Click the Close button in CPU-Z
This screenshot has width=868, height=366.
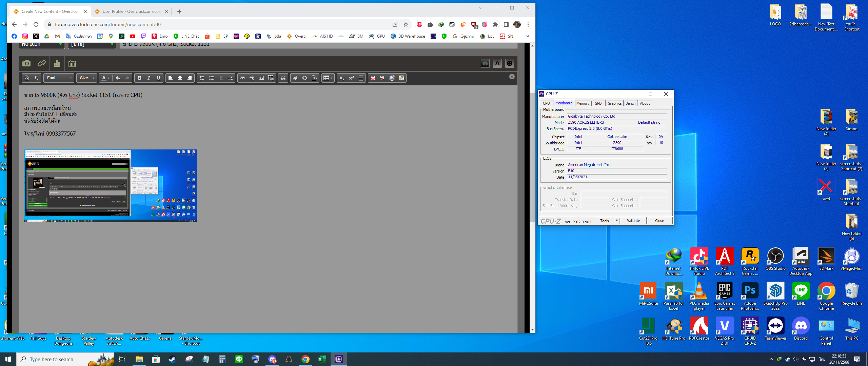(659, 221)
